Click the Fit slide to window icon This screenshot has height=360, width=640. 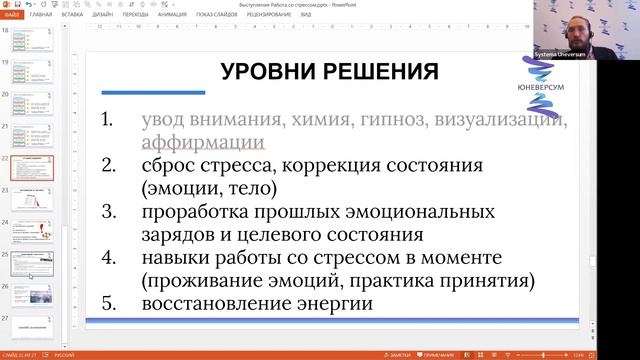click(591, 355)
